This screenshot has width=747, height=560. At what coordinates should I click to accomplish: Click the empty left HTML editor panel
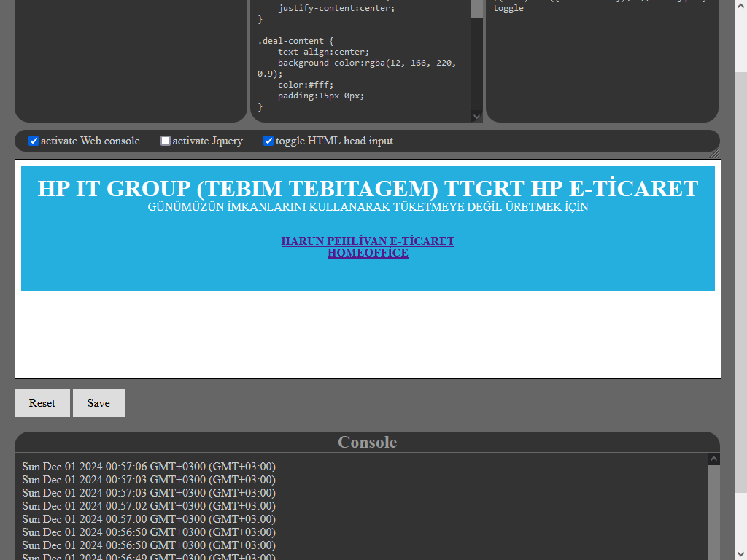click(x=131, y=58)
